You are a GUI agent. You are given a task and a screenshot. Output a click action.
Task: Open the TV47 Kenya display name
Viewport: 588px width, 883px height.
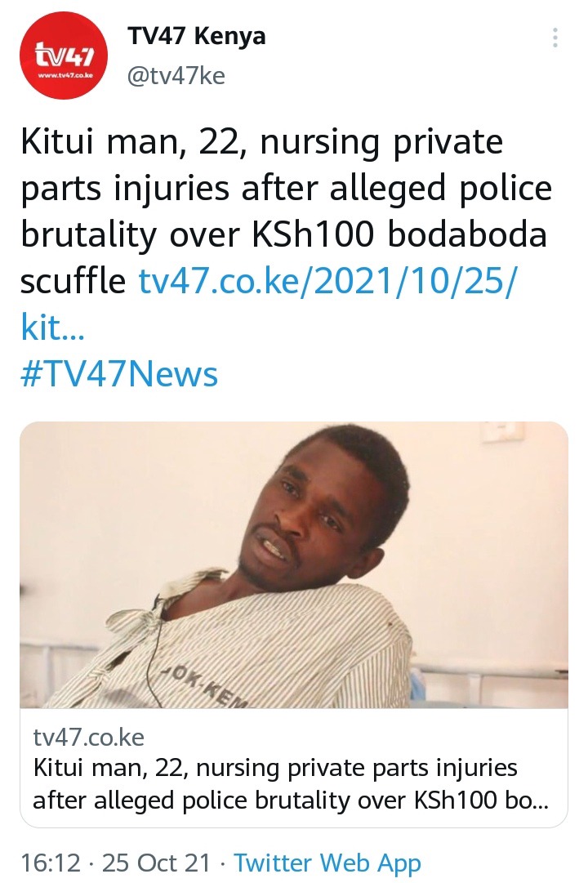tap(197, 37)
